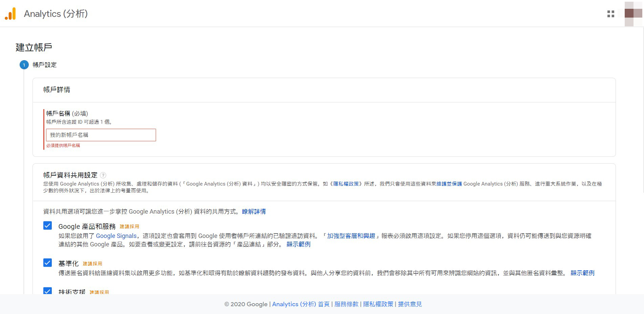Viewport: 644px width, 314px height.
Task: Open the 加強型客層和興趣 link
Action: tap(351, 236)
